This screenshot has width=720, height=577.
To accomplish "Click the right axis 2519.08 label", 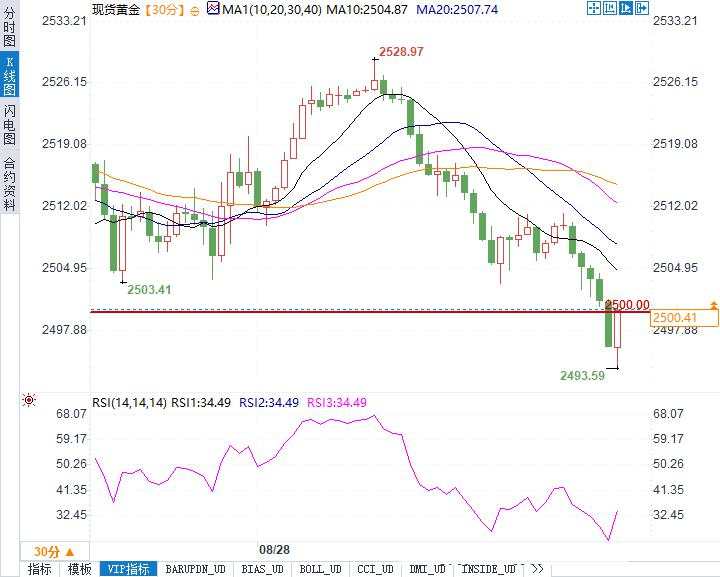I will pos(675,144).
